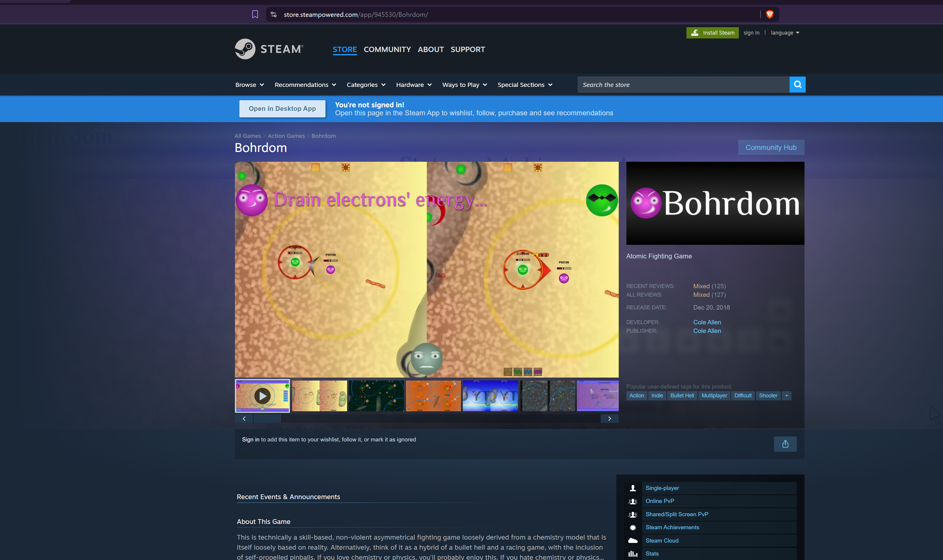Bookmark this page with the bookmark icon
Screen dimensions: 943x560
255,14
